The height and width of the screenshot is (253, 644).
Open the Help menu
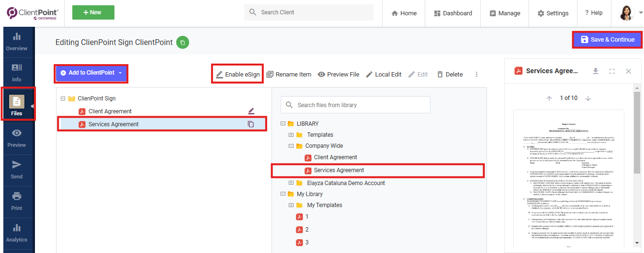pyautogui.click(x=594, y=13)
